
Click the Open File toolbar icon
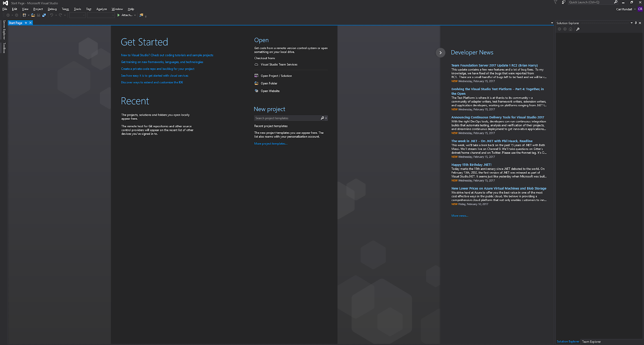pyautogui.click(x=33, y=15)
